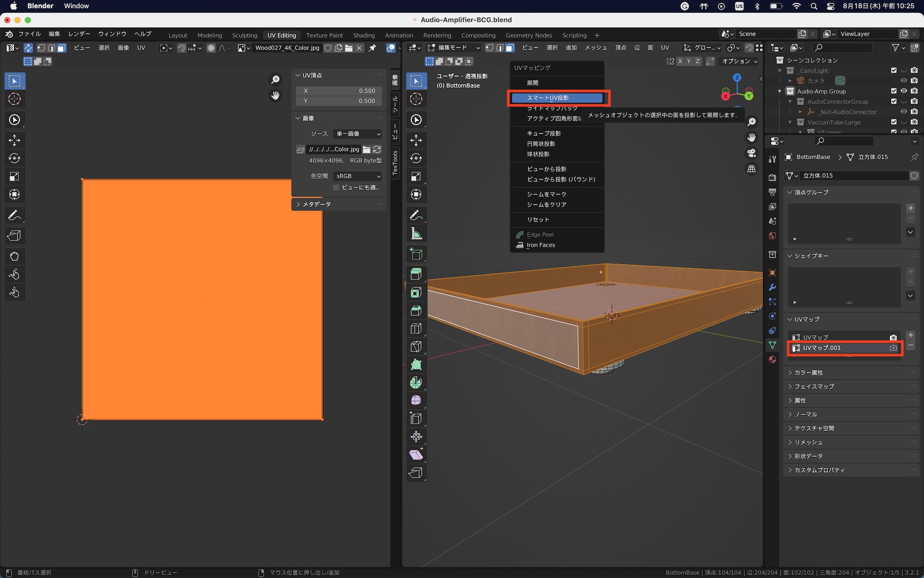Open the sRGB color space dropdown
Viewport: 924px width, 578px height.
click(x=358, y=176)
